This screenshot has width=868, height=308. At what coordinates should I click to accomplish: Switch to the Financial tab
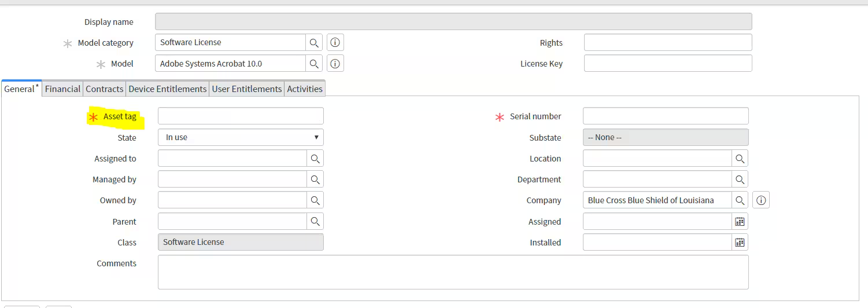[62, 89]
